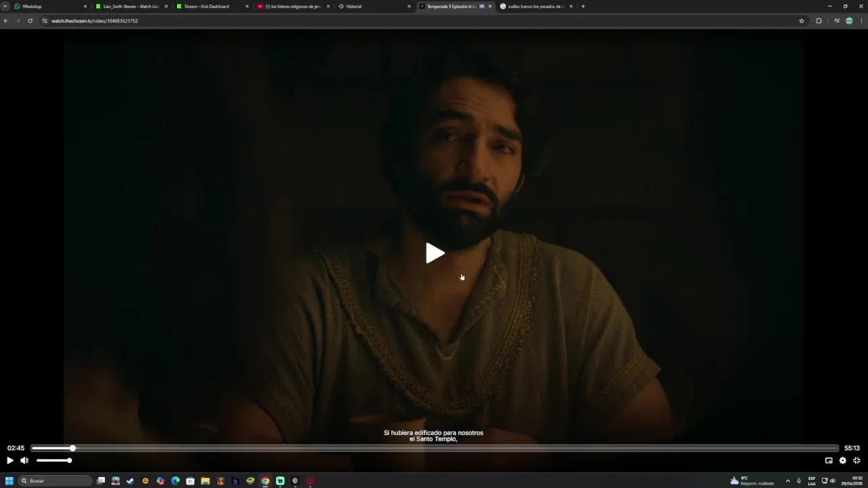The height and width of the screenshot is (488, 868).
Task: Switch the ESP LAA keyboard language
Action: click(812, 481)
